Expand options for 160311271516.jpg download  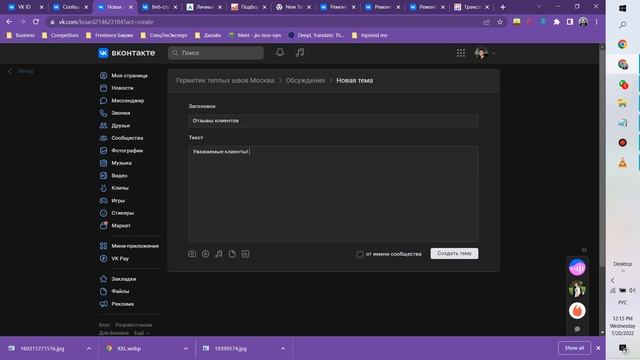[89, 349]
